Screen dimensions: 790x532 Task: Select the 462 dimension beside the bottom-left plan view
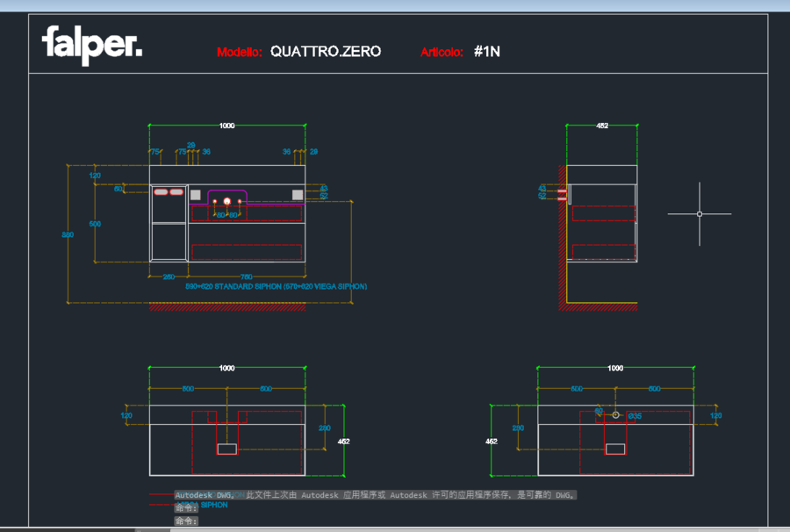(x=343, y=442)
